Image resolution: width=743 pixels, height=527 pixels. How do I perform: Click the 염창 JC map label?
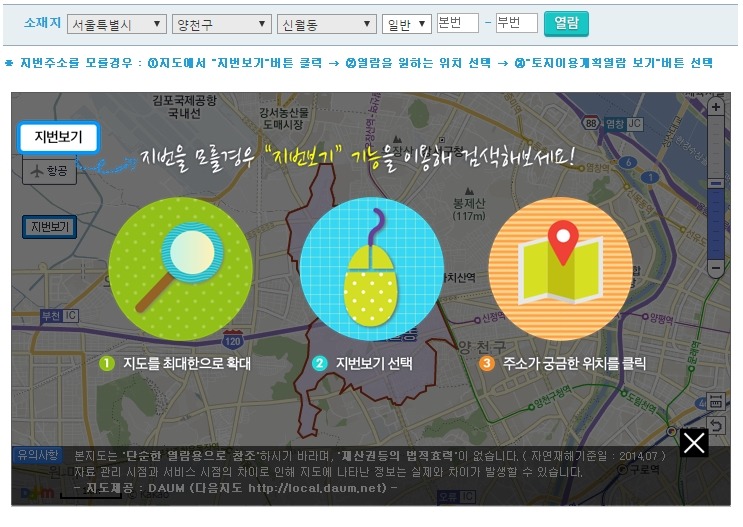tap(622, 124)
